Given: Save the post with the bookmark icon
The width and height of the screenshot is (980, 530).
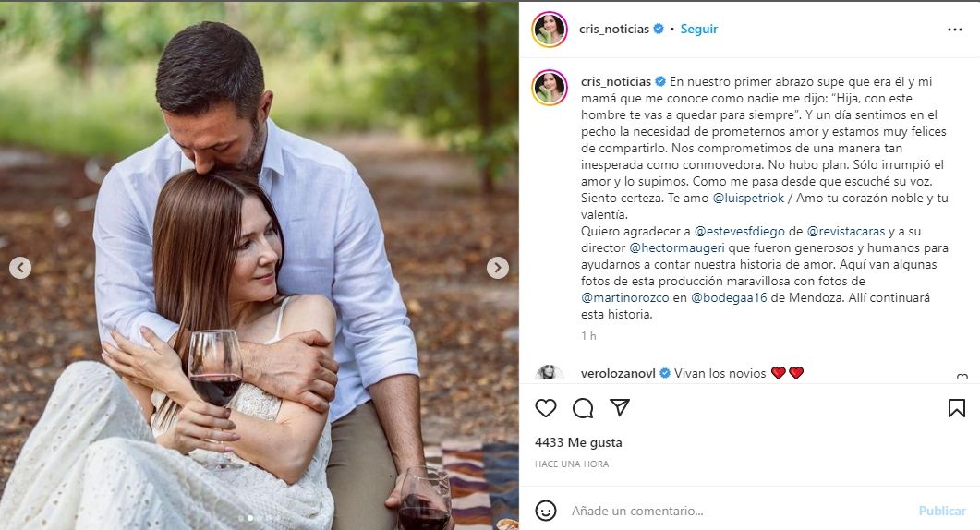Looking at the screenshot, I should point(956,408).
